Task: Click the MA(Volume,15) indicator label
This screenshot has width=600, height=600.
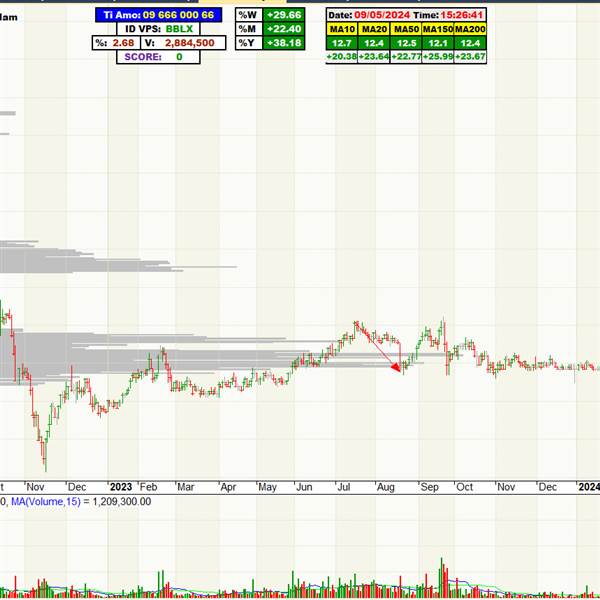Action: [46, 502]
